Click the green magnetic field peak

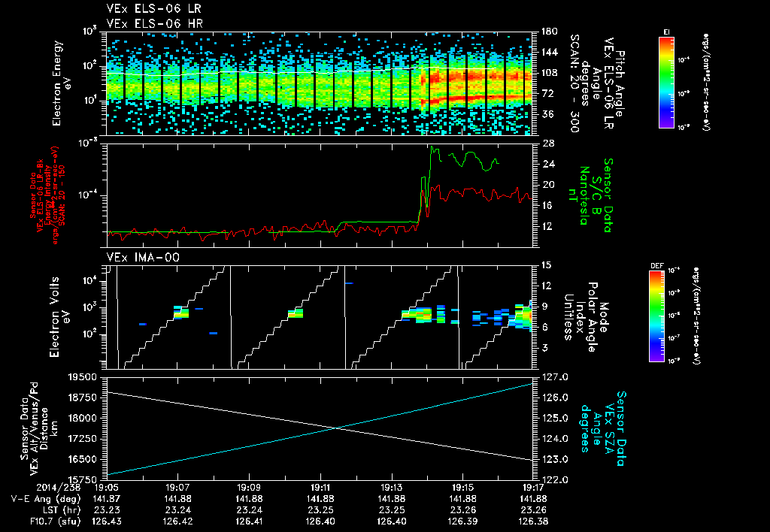(x=432, y=147)
